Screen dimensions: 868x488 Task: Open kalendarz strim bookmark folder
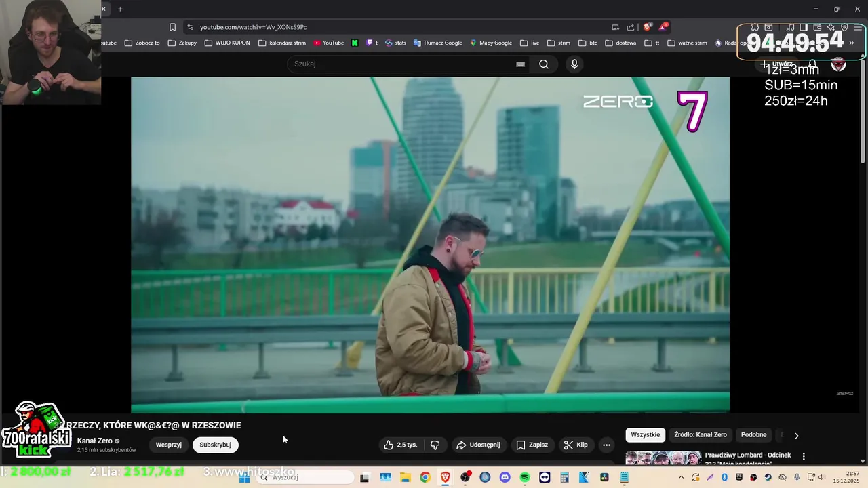(282, 43)
